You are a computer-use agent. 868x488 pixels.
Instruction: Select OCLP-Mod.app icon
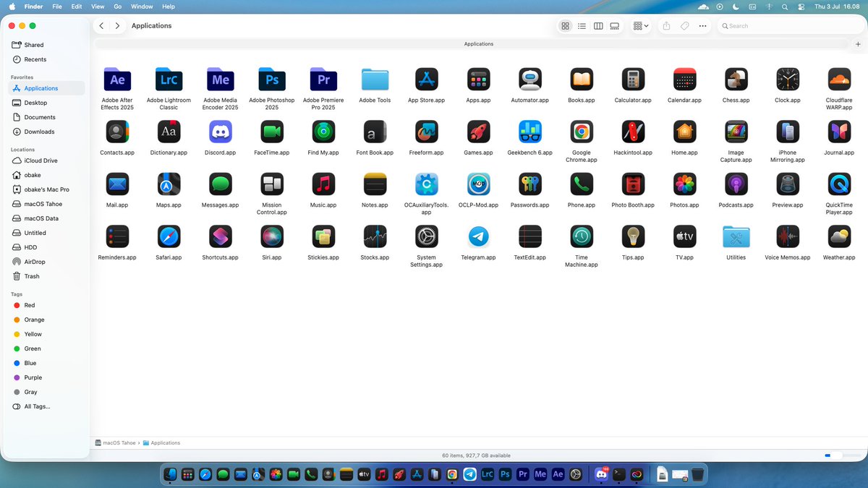pyautogui.click(x=478, y=184)
